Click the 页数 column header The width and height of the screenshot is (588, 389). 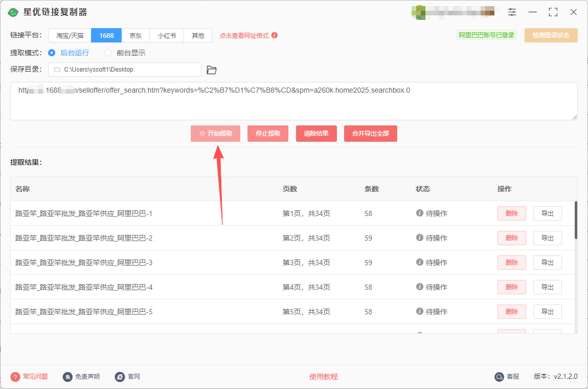pos(289,189)
